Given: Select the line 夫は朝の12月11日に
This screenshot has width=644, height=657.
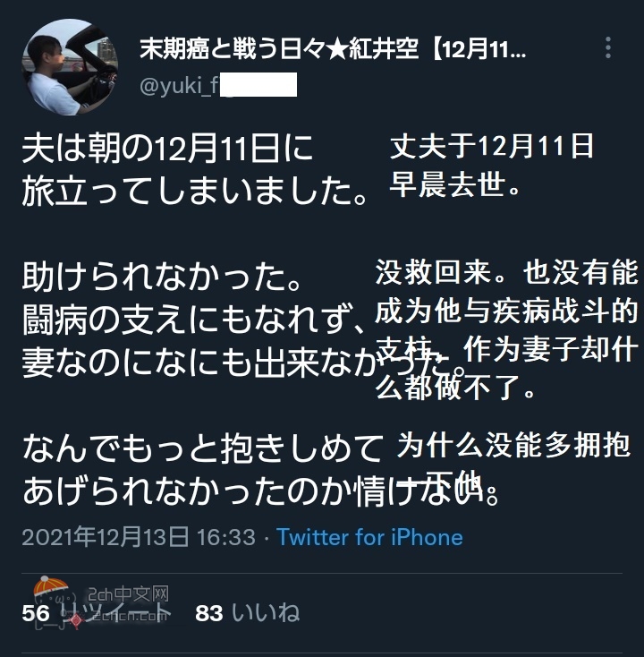Looking at the screenshot, I should (x=167, y=149).
